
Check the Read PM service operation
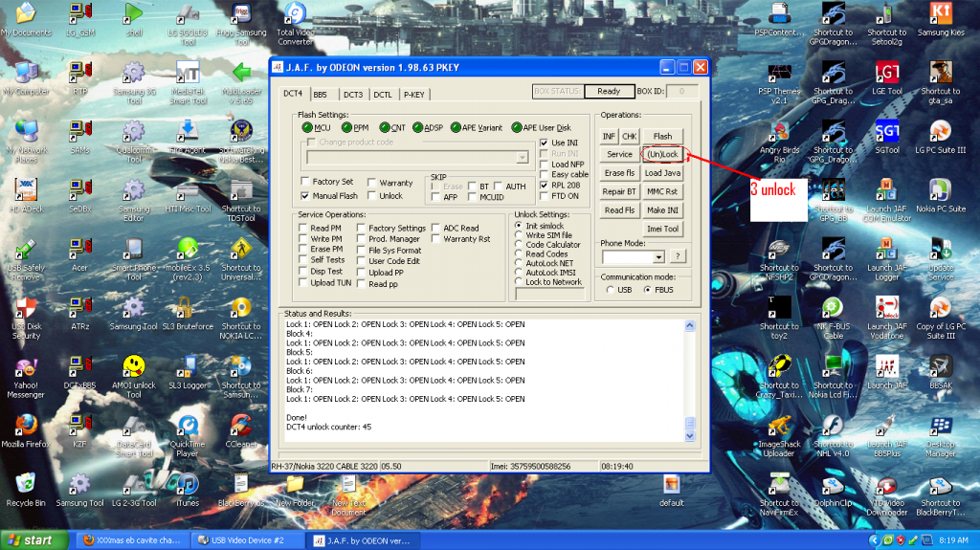[303, 229]
